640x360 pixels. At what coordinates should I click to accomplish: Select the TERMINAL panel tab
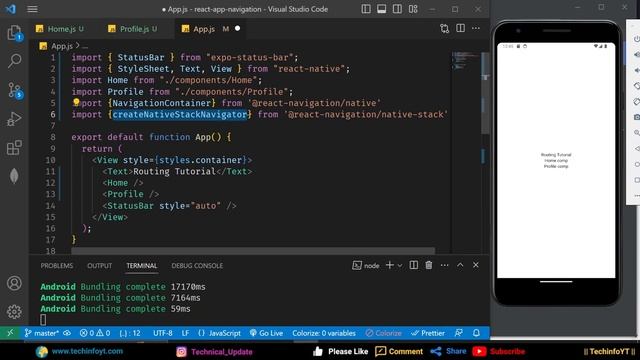click(142, 265)
